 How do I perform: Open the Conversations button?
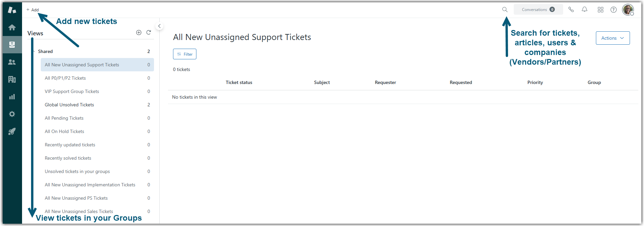(538, 10)
